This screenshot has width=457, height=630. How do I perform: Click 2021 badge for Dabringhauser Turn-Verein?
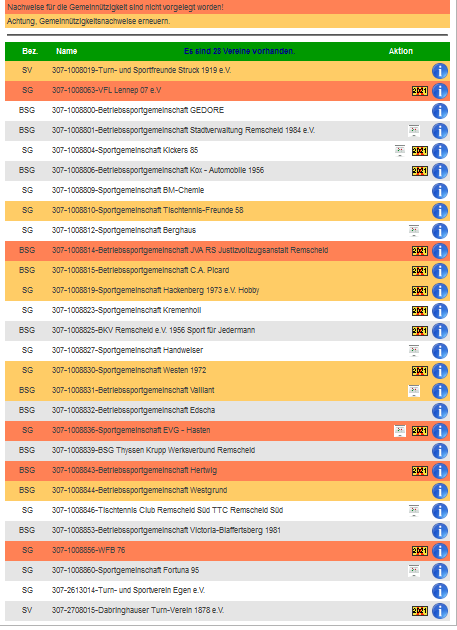[x=420, y=611]
